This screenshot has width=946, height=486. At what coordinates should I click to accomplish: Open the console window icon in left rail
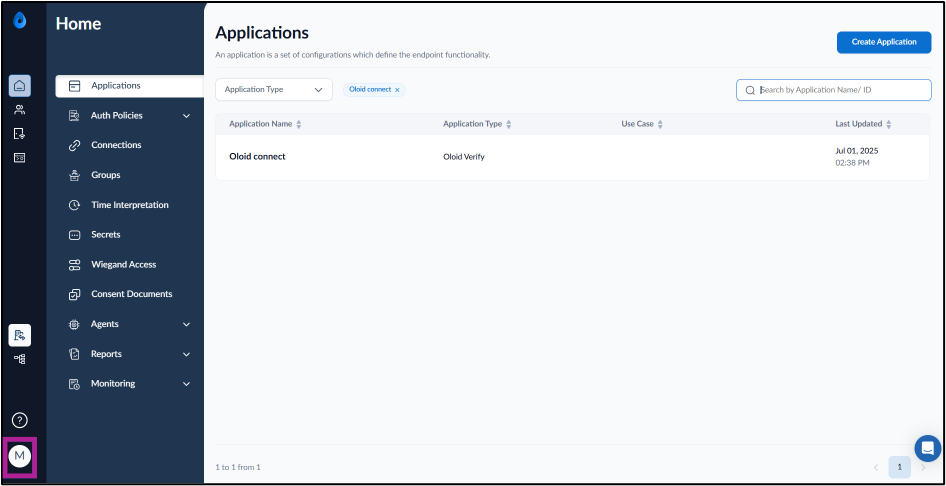[20, 158]
